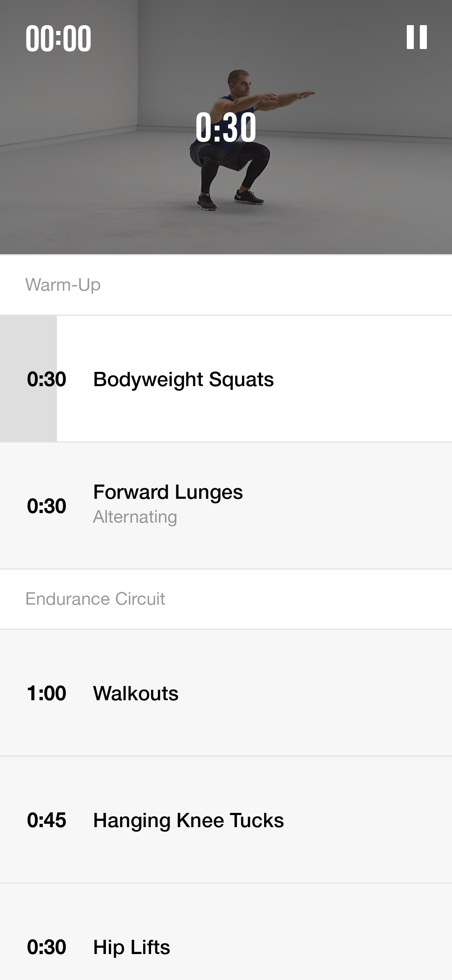Tap the elapsed time 00:00 display

[58, 38]
